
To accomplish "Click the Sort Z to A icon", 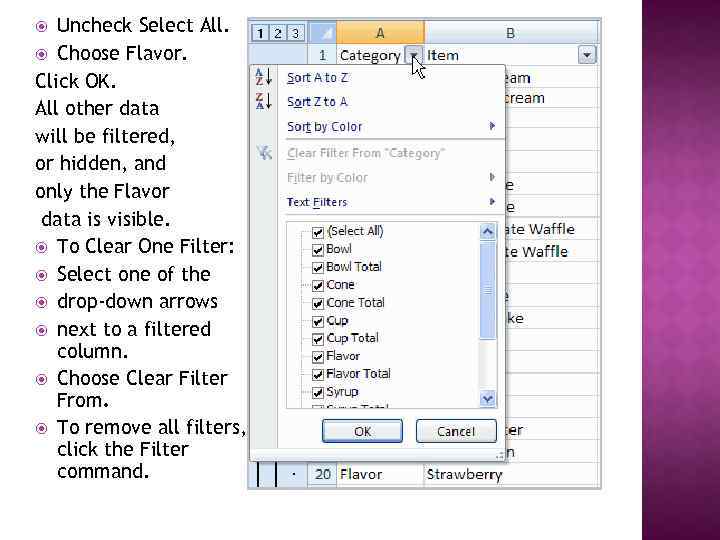I will (265, 101).
